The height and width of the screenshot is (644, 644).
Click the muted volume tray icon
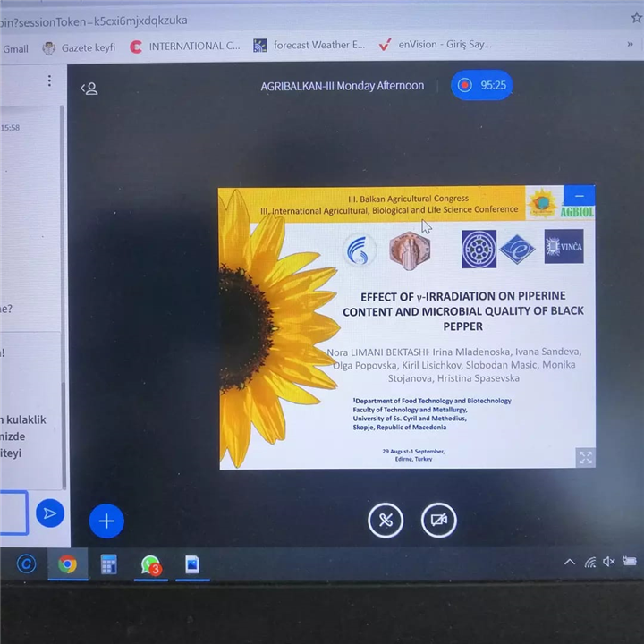click(x=609, y=562)
